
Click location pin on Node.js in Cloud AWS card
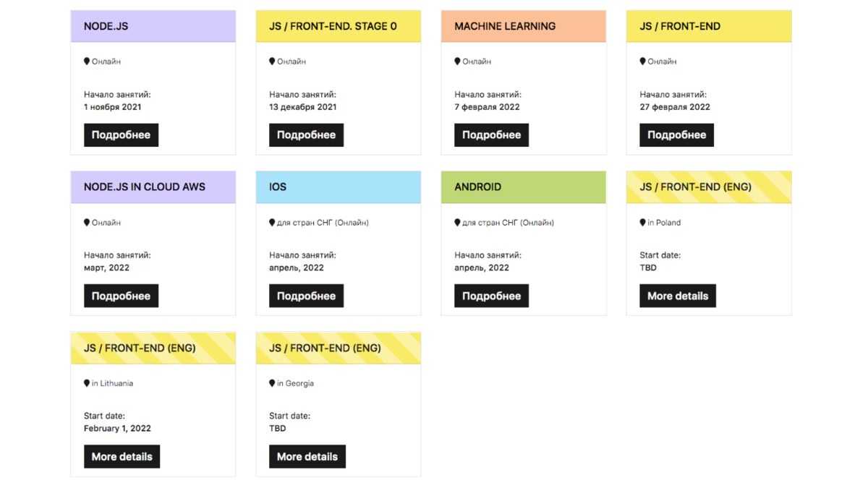[x=87, y=223]
